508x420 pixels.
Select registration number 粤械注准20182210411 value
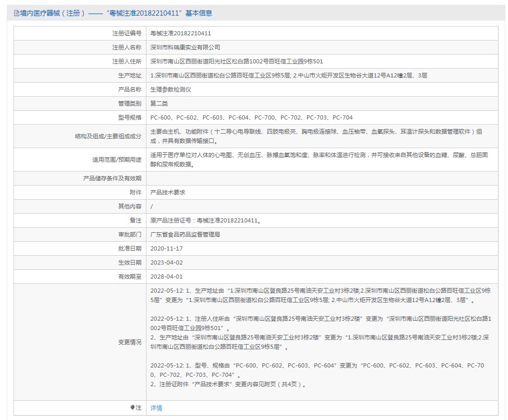(180, 33)
